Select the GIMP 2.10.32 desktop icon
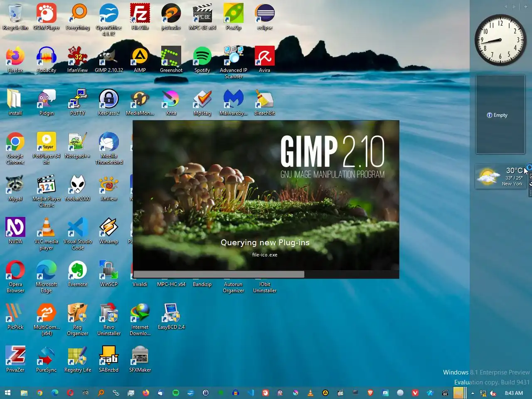532x399 pixels. point(109,60)
